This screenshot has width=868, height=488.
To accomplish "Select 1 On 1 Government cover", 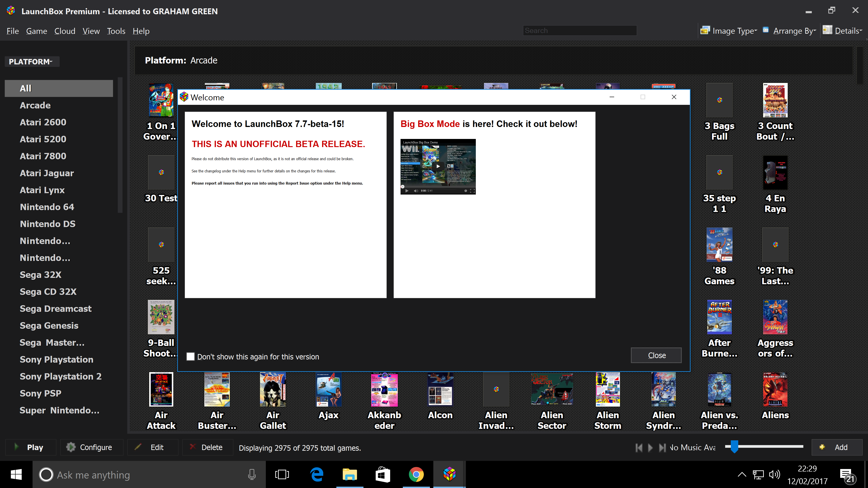I will (161, 100).
